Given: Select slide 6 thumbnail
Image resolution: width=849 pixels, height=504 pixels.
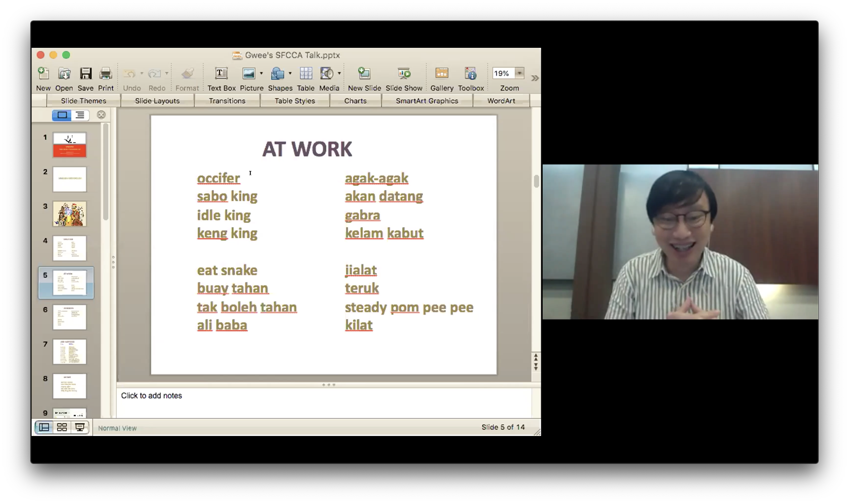Looking at the screenshot, I should click(69, 317).
